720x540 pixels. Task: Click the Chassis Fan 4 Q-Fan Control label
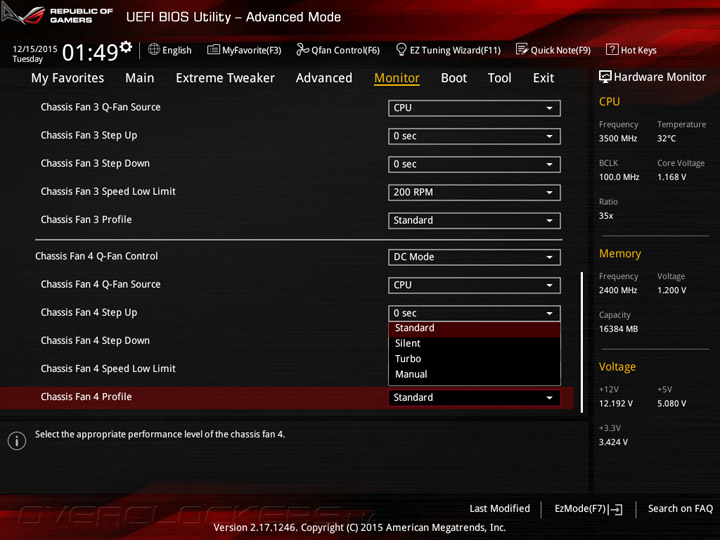[96, 256]
